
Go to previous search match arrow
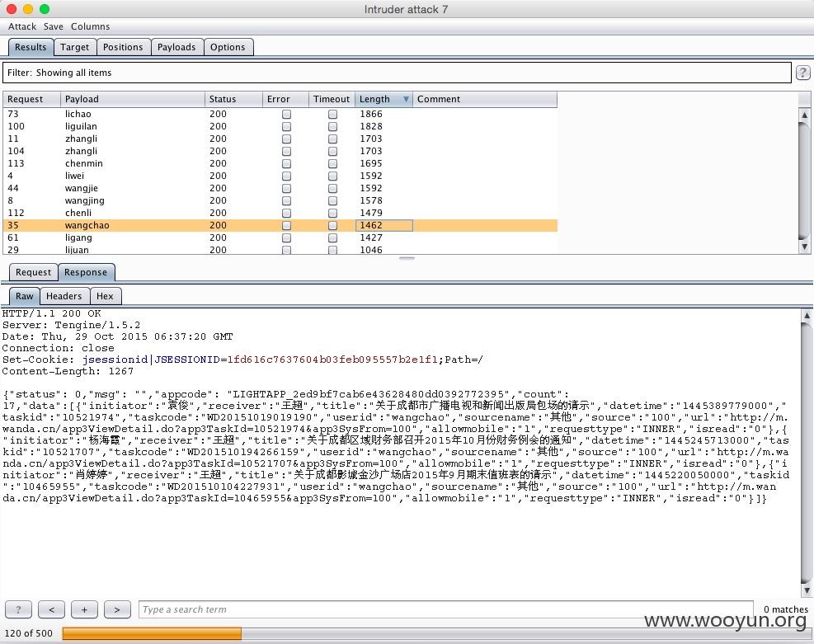point(51,609)
